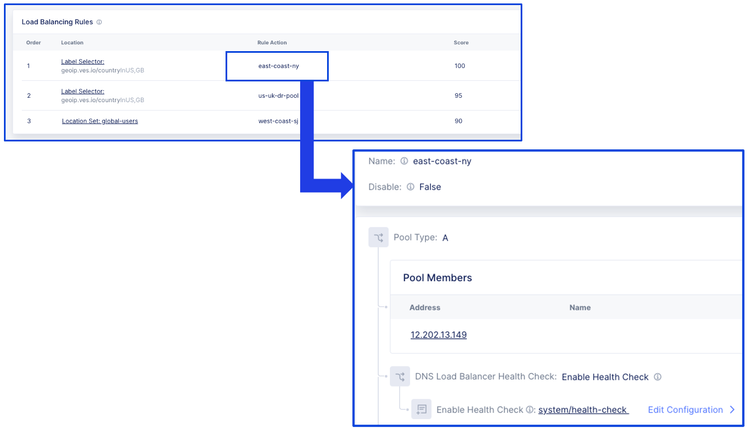Open the system/health-check link
The image size is (749, 431).
[x=583, y=410]
